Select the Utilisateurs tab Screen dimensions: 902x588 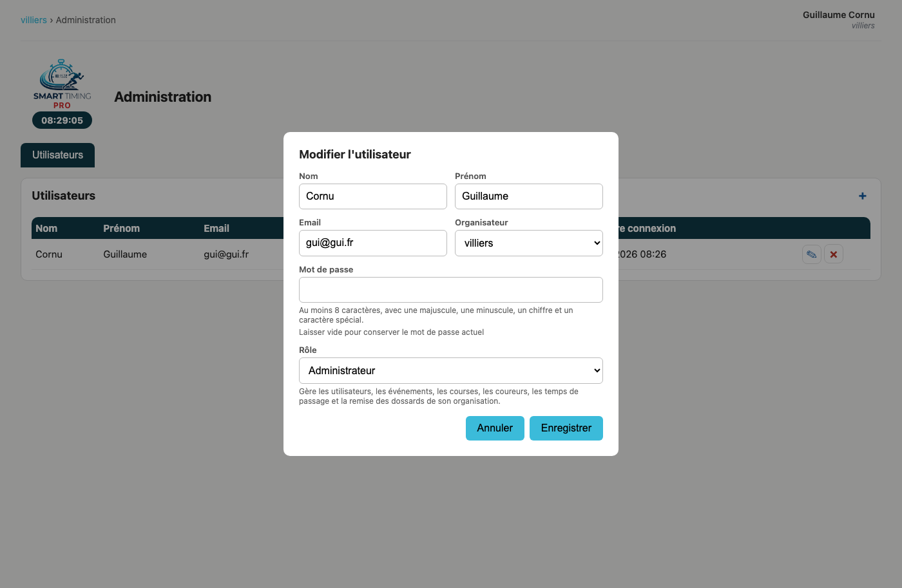click(x=58, y=155)
